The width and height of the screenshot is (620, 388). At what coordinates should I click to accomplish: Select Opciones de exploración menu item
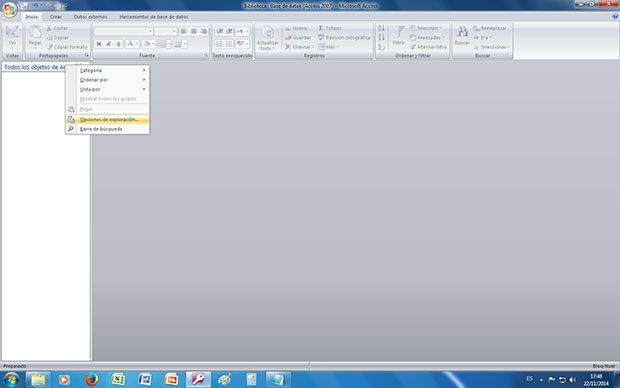108,119
